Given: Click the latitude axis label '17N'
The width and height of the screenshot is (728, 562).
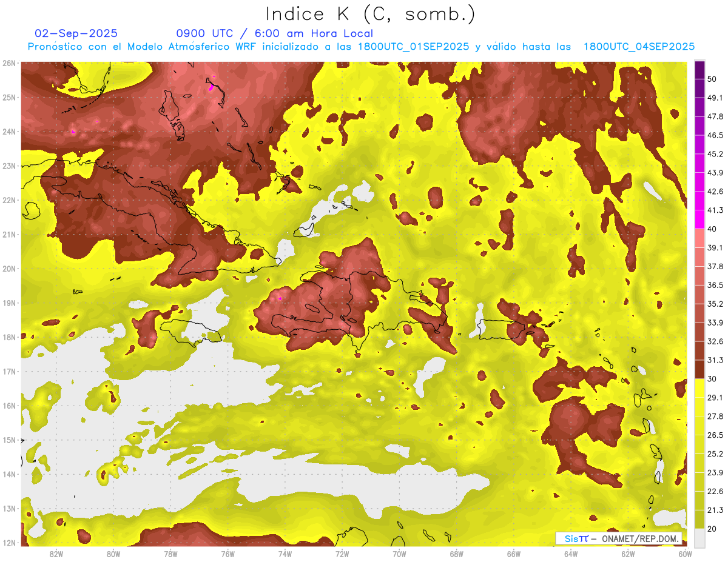Looking at the screenshot, I should click(9, 372).
